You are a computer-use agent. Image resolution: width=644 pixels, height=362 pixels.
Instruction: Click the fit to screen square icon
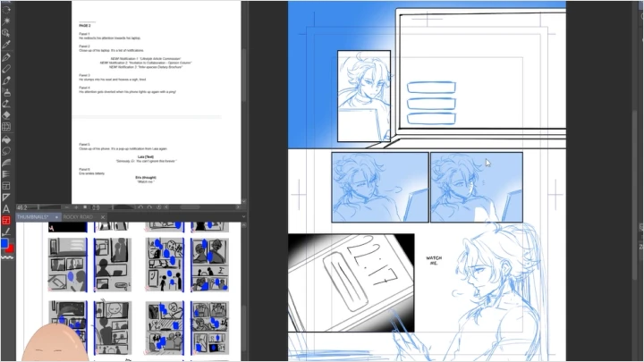(x=85, y=207)
